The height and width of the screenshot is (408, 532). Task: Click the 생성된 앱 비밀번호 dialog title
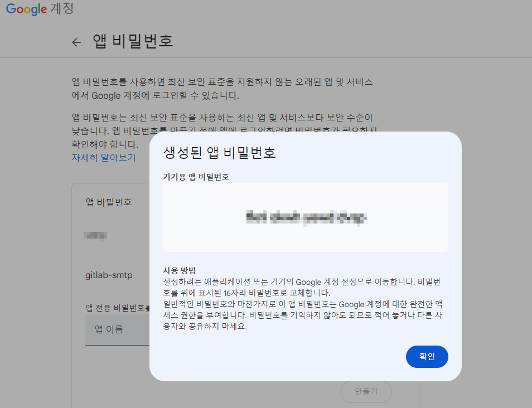click(219, 153)
